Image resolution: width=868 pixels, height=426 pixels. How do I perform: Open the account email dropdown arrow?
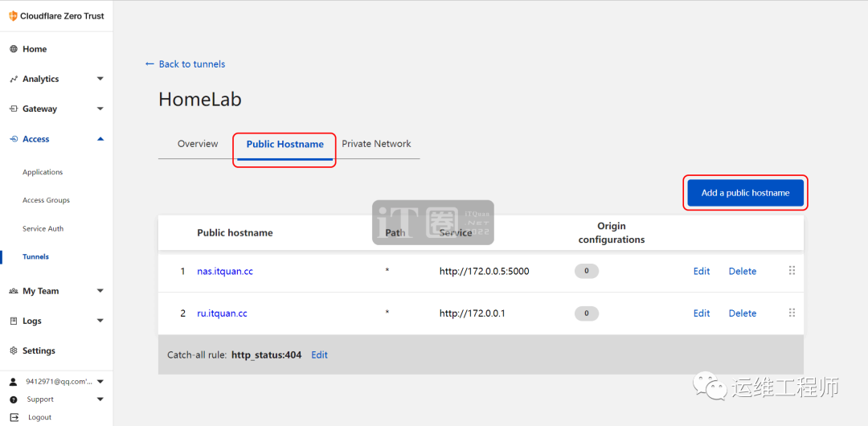(x=100, y=382)
